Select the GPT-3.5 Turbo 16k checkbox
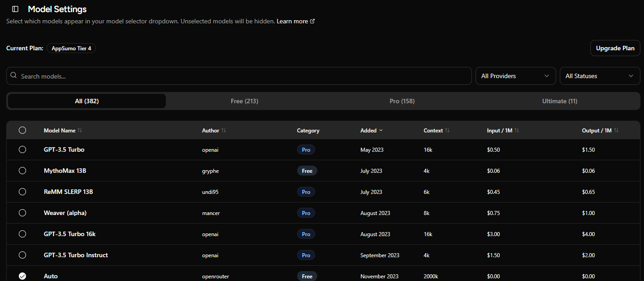 click(22, 234)
